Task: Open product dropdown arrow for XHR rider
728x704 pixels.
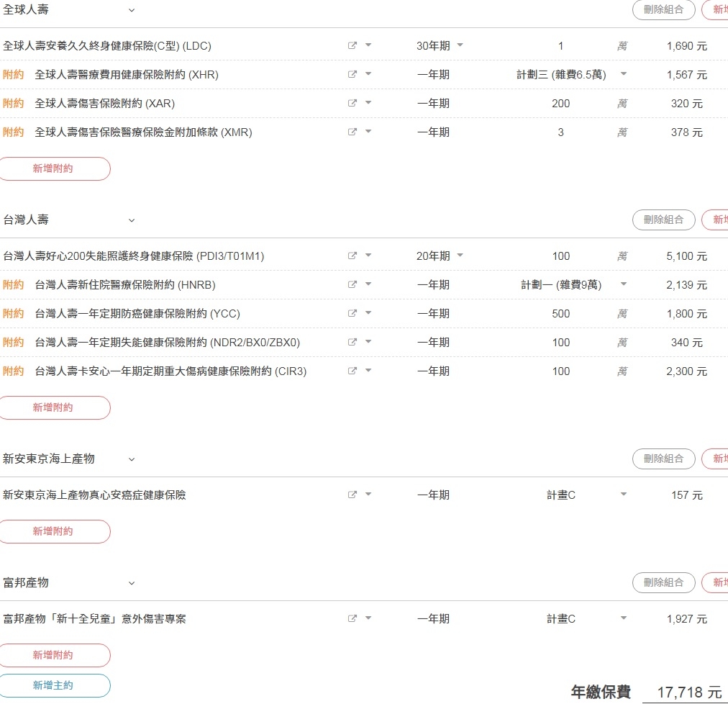Action: point(368,74)
